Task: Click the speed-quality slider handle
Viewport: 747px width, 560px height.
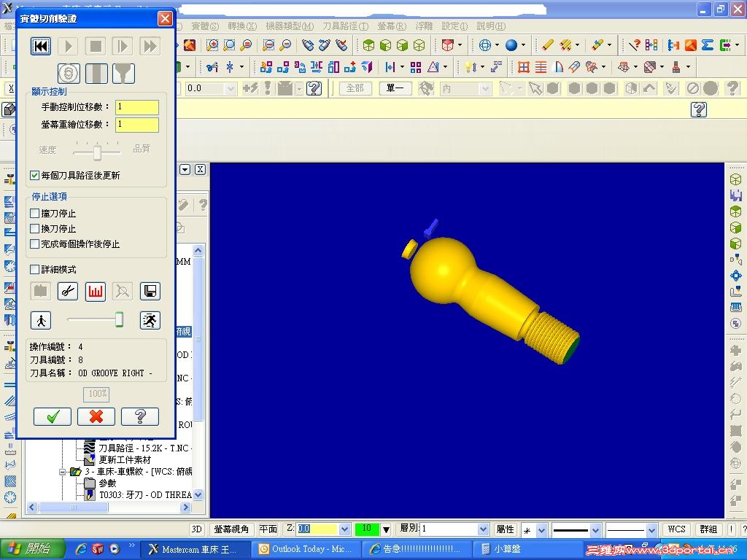Action: 97,152
